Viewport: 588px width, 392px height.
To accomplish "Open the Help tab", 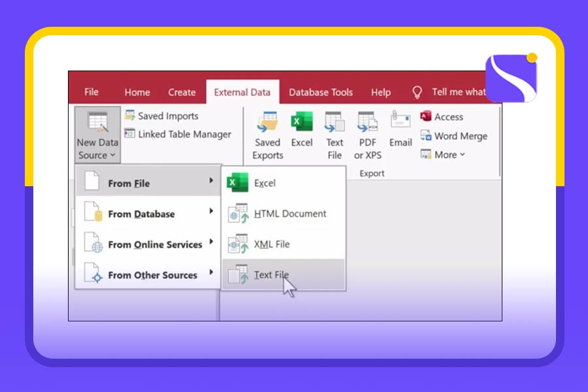I will point(381,92).
